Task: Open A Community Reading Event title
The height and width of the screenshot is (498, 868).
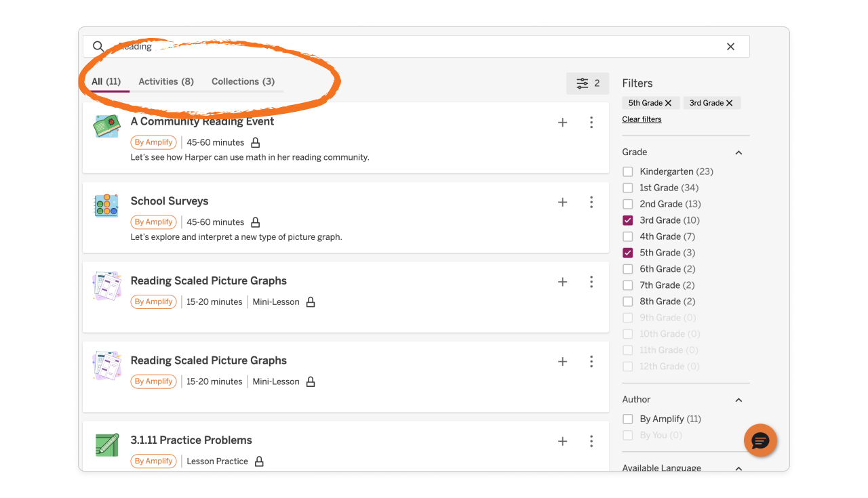Action: point(202,121)
